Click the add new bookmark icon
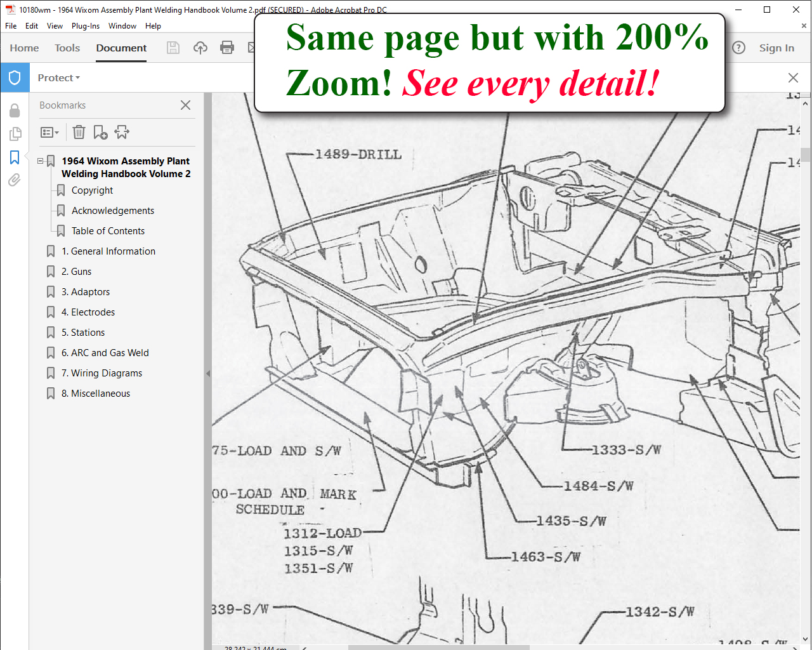The image size is (812, 650). (100, 132)
